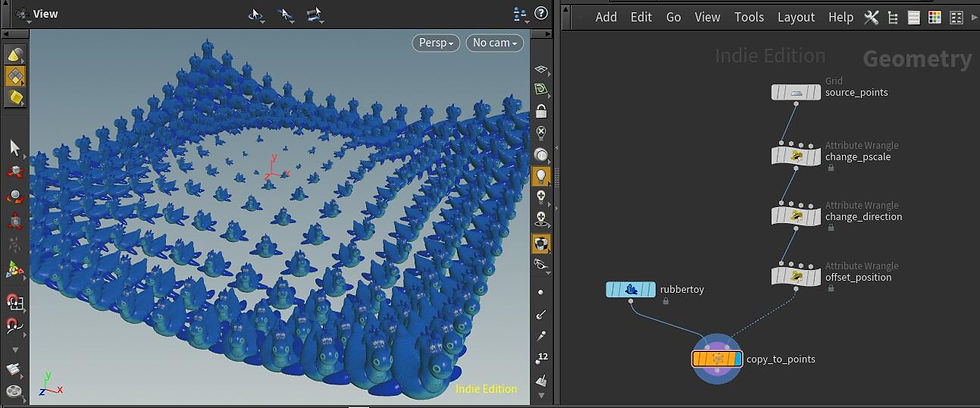This screenshot has height=408, width=980.
Task: Select the offset_position wrangle node
Action: (x=796, y=276)
